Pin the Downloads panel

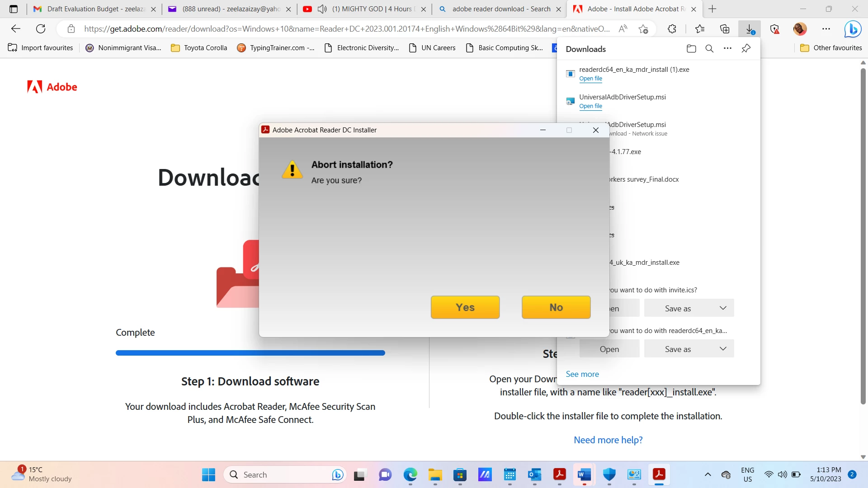click(746, 48)
